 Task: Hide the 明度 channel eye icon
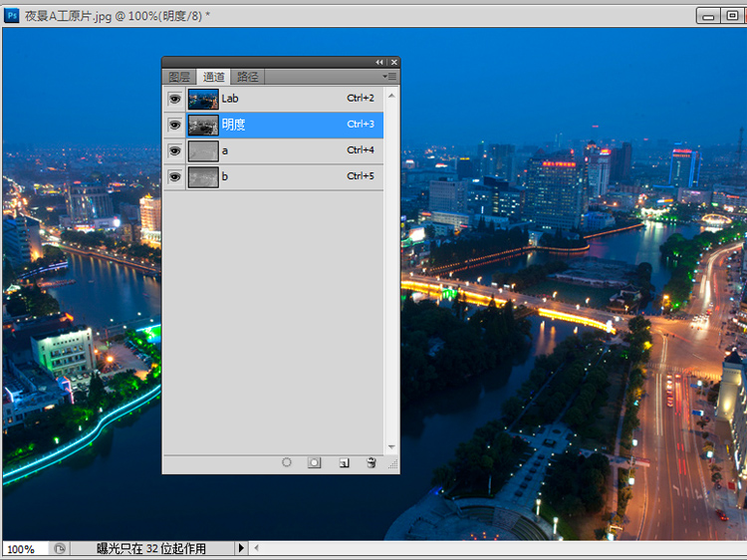[x=175, y=125]
